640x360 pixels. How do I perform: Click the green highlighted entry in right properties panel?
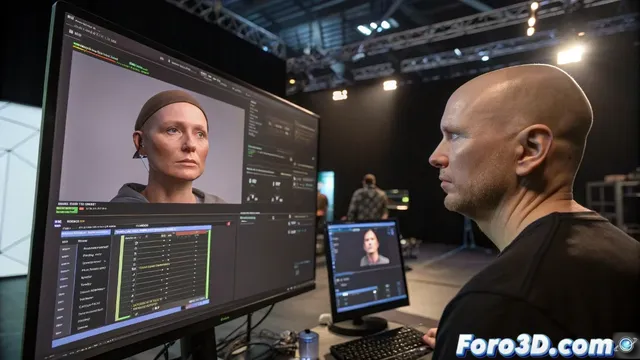[x=252, y=152]
